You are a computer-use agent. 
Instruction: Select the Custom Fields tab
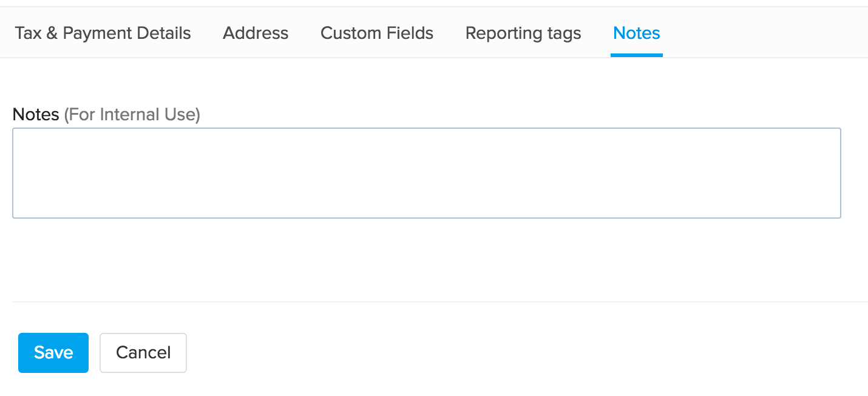click(377, 33)
